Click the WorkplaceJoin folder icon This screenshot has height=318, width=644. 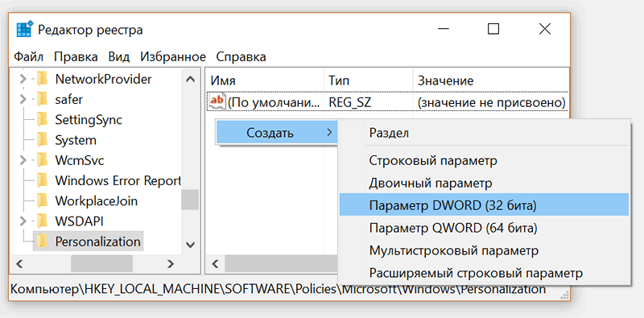(x=42, y=201)
